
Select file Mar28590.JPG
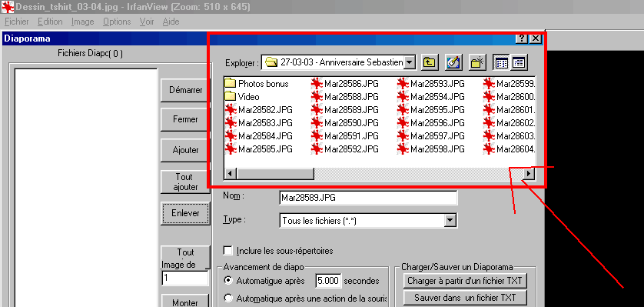(x=345, y=123)
